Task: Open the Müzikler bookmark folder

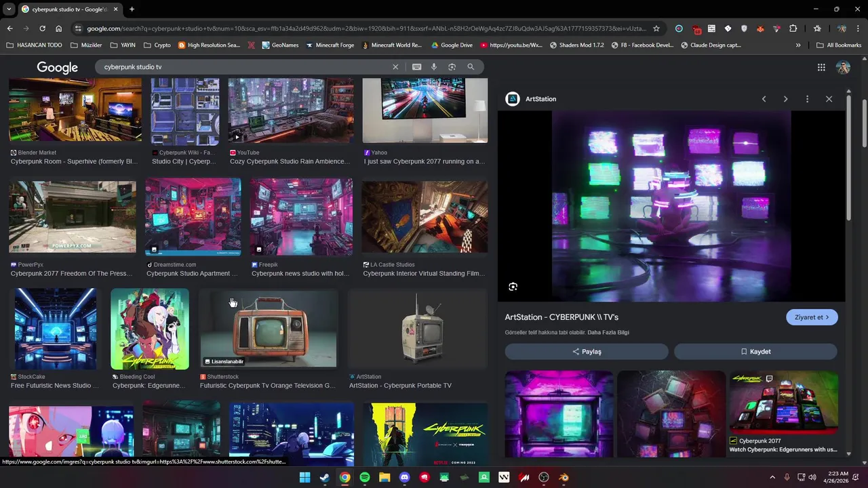Action: 86,45
